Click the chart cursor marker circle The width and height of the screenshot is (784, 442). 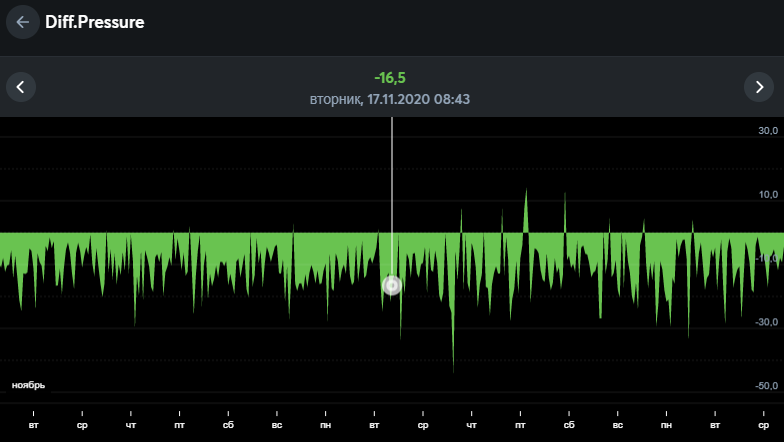392,286
